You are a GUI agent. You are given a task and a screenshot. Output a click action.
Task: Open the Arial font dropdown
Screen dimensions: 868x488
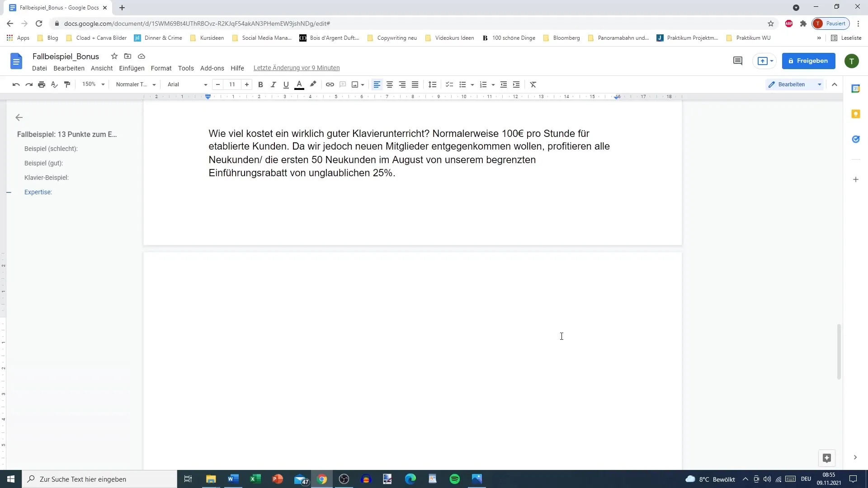[187, 84]
